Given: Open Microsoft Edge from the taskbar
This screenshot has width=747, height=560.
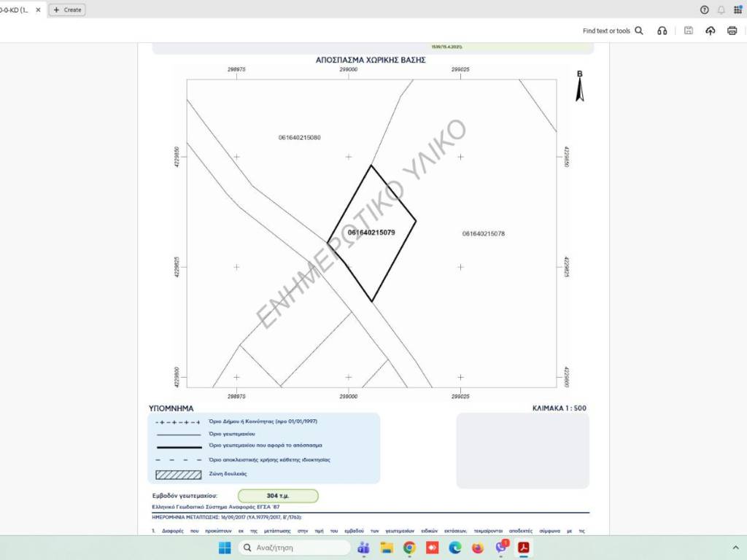Looking at the screenshot, I should click(x=455, y=548).
